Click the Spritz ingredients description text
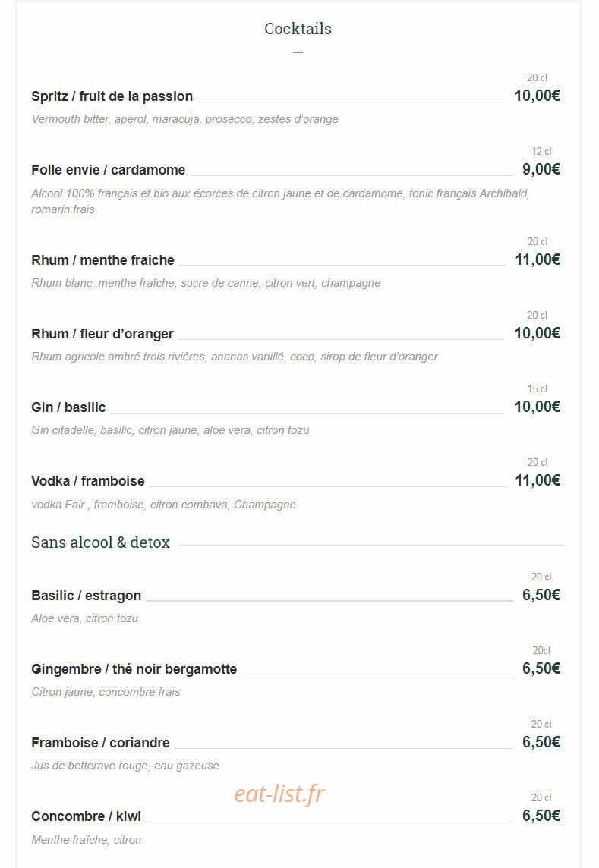This screenshot has width=599, height=868. tap(184, 119)
